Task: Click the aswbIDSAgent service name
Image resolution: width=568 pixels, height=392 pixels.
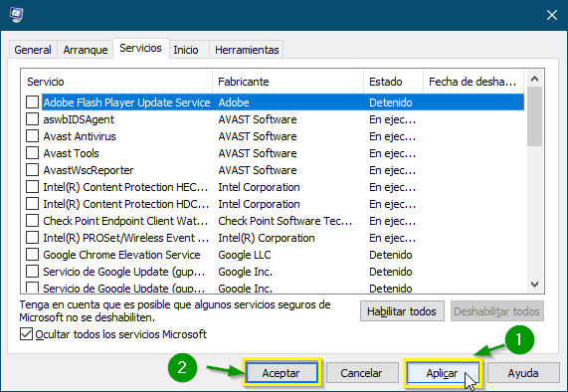Action: [x=79, y=119]
